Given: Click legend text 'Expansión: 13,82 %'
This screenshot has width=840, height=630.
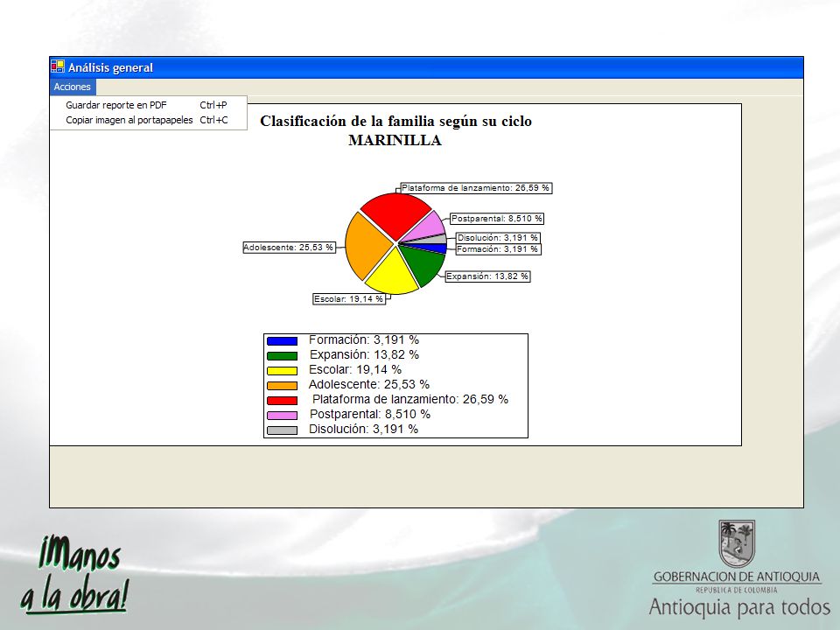Looking at the screenshot, I should click(364, 354).
